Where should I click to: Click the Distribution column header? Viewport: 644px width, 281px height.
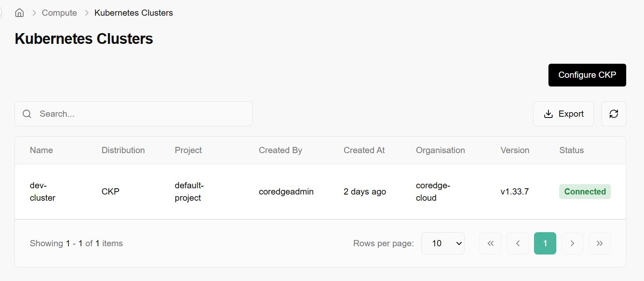123,150
